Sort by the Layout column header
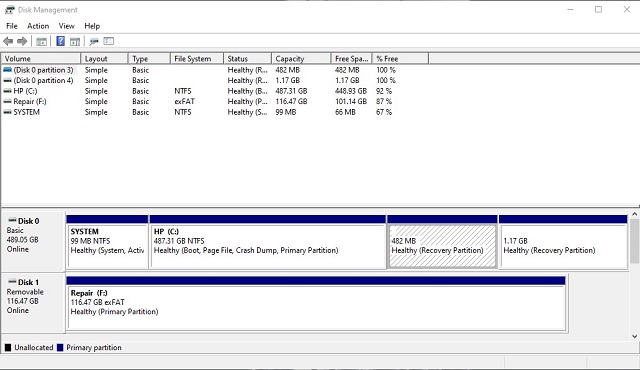This screenshot has width=640, height=370. [x=104, y=59]
